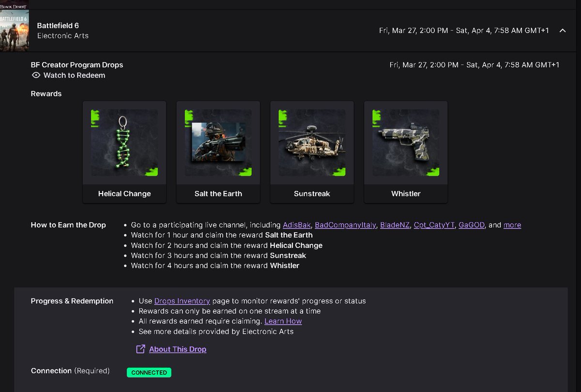The width and height of the screenshot is (581, 392).
Task: Click the Electronic Arts publisher name in the header
Action: 63,36
